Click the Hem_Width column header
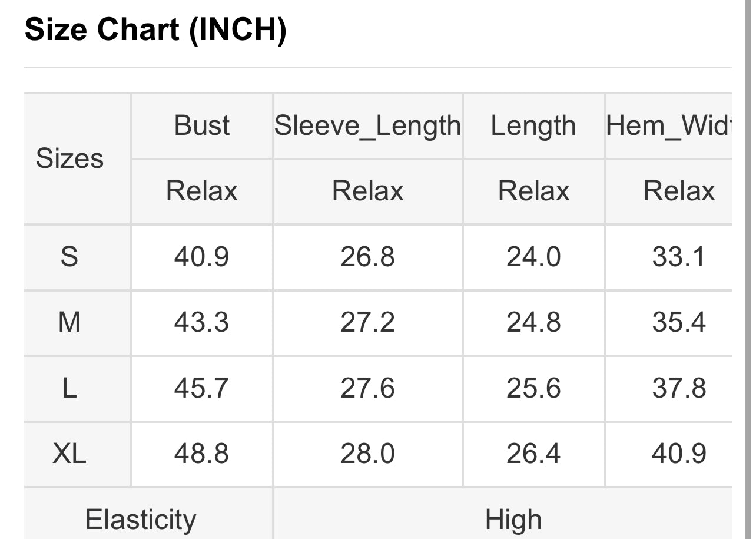Image resolution: width=756 pixels, height=539 pixels. [669, 126]
